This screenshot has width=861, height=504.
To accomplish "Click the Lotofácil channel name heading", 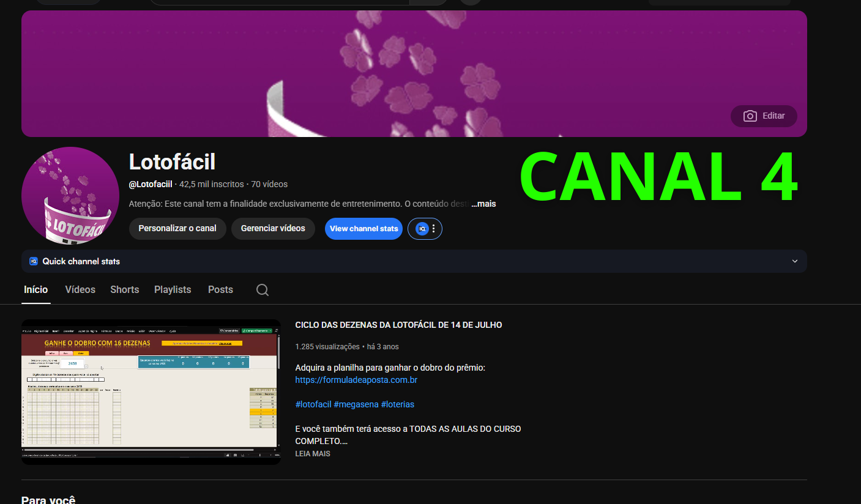I will [x=172, y=161].
